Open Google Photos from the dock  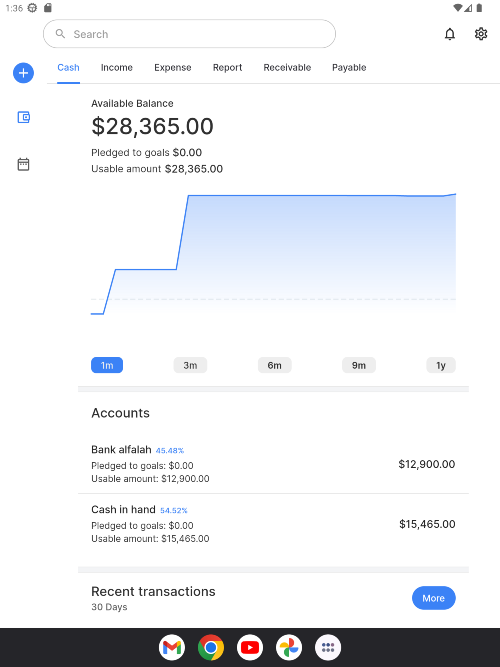point(289,647)
